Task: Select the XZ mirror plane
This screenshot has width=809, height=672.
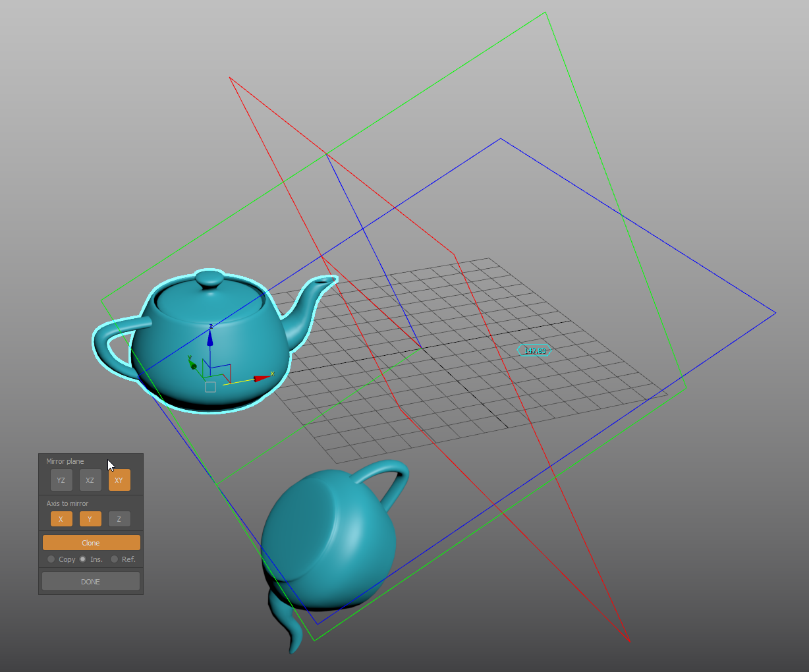Action: (90, 480)
